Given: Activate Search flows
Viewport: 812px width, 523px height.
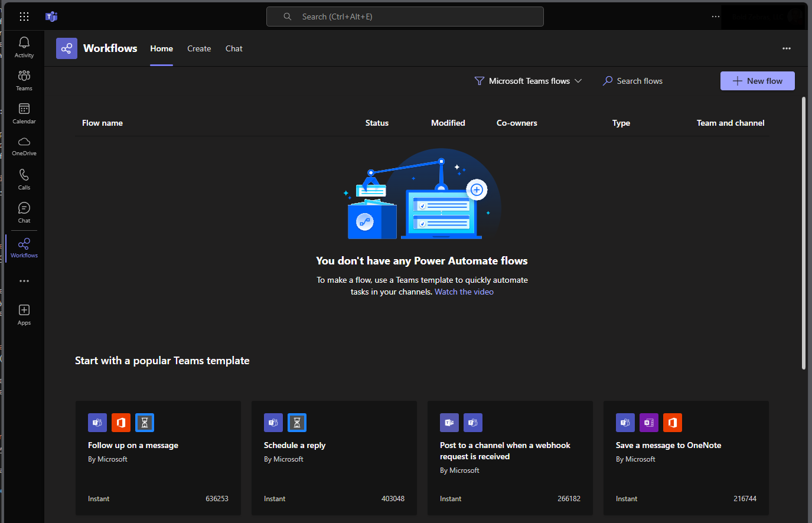Looking at the screenshot, I should 632,81.
